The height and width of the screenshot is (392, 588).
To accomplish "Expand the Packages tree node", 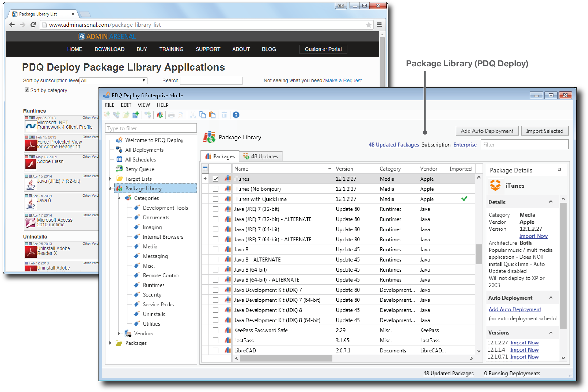I will tap(110, 343).
